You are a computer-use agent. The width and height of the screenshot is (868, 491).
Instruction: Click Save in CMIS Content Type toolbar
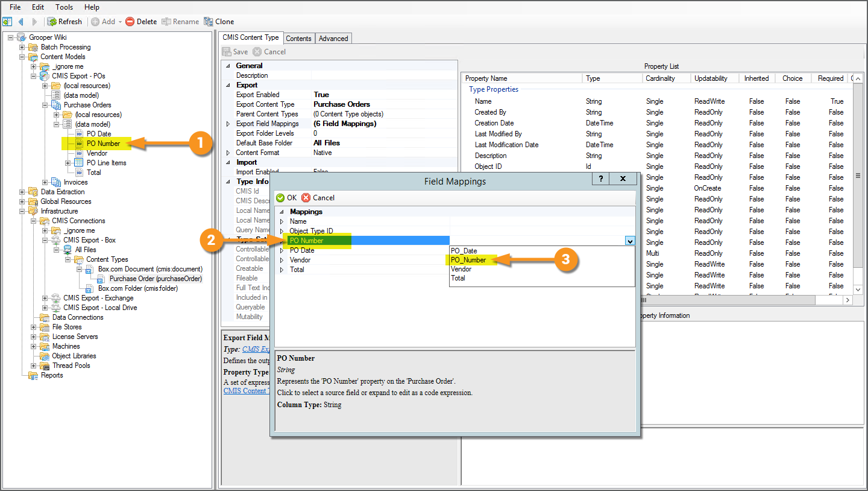point(235,52)
